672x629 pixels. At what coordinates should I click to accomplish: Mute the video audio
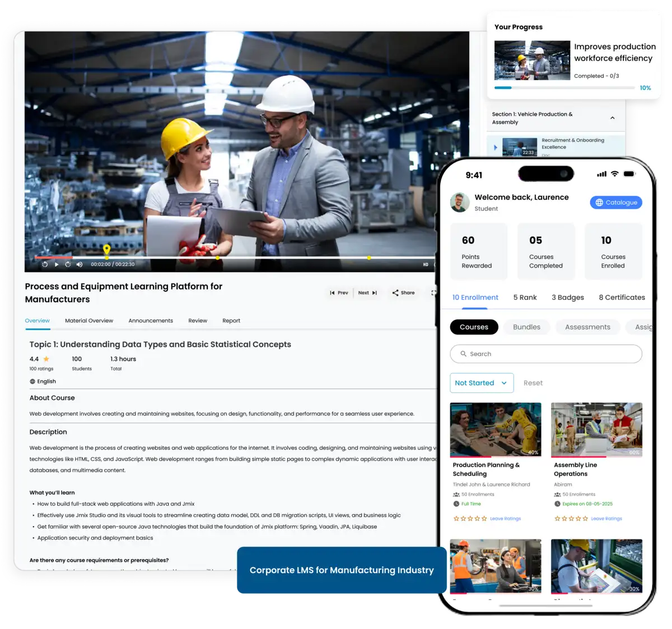tap(78, 264)
